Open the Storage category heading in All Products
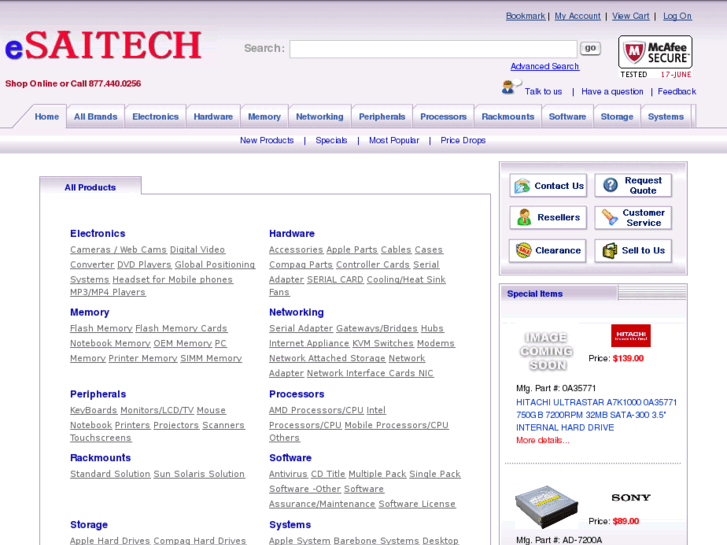Viewport: 727px width, 545px height. pos(89,525)
